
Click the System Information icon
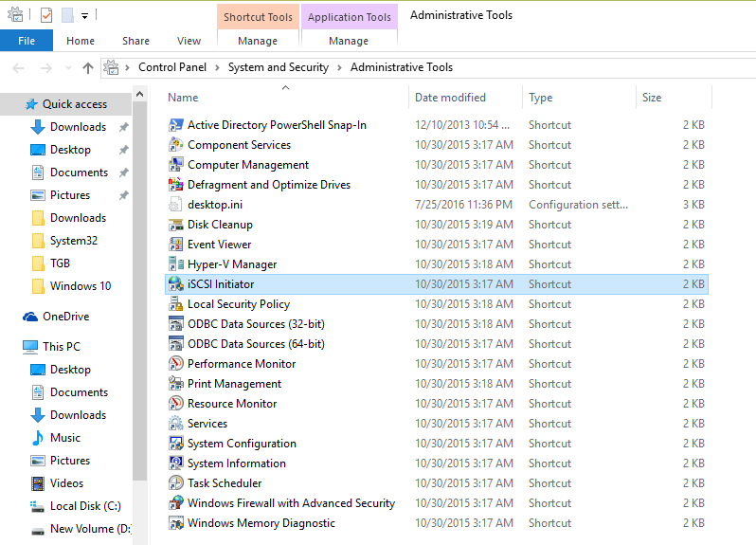(175, 463)
